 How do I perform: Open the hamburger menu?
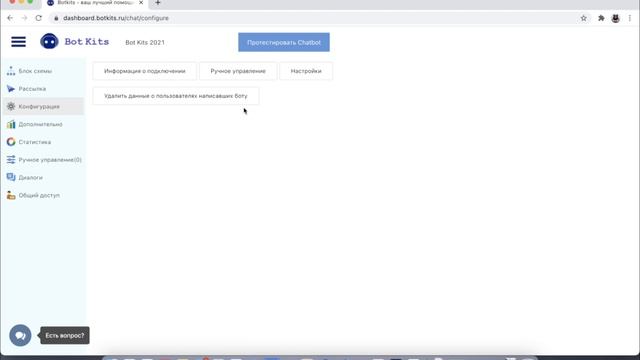(18, 42)
